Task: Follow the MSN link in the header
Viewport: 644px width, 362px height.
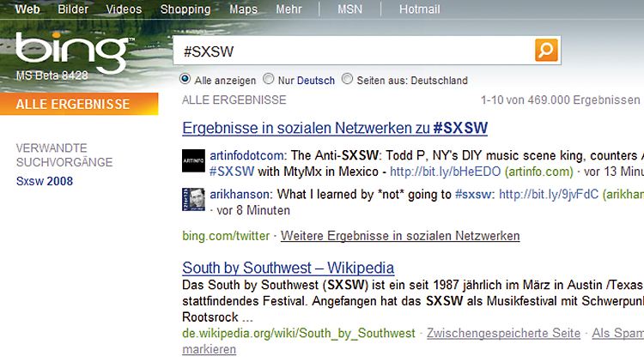Action: pos(350,9)
